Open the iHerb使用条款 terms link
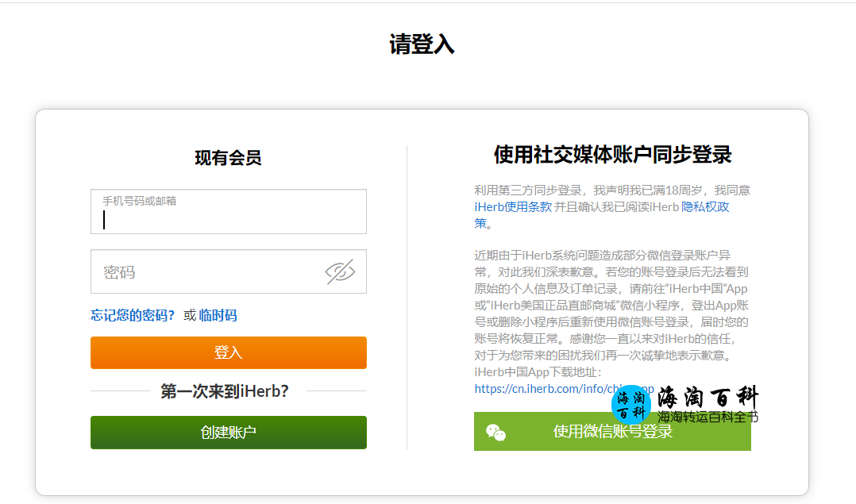Image resolution: width=856 pixels, height=504 pixels. [x=513, y=206]
